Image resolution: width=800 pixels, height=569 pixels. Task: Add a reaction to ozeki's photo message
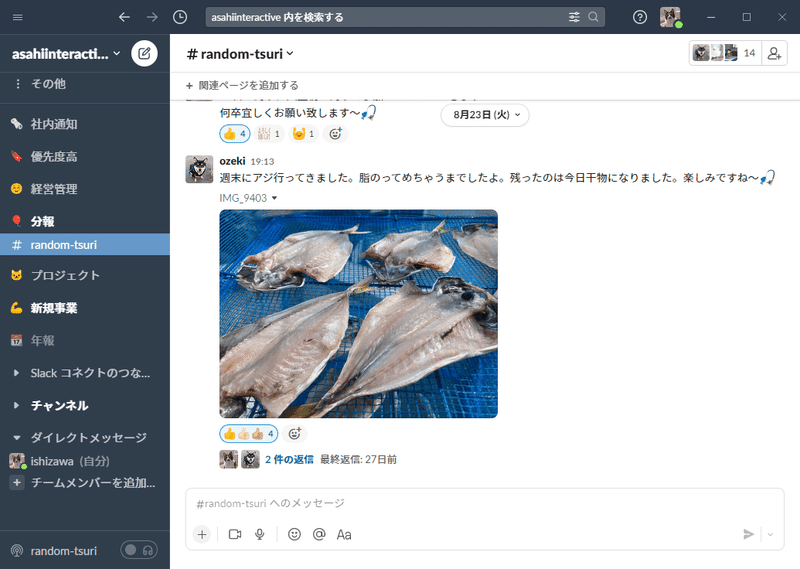tap(294, 434)
